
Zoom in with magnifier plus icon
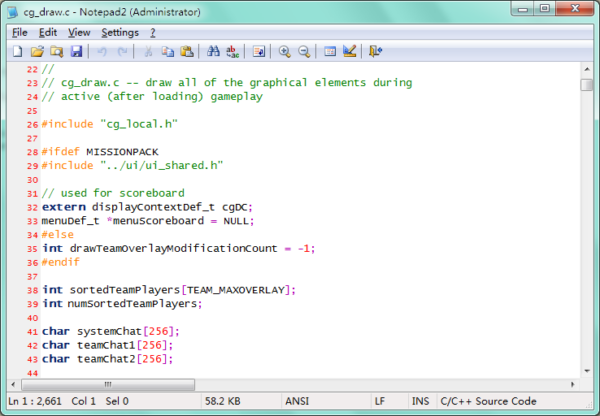pyautogui.click(x=285, y=51)
